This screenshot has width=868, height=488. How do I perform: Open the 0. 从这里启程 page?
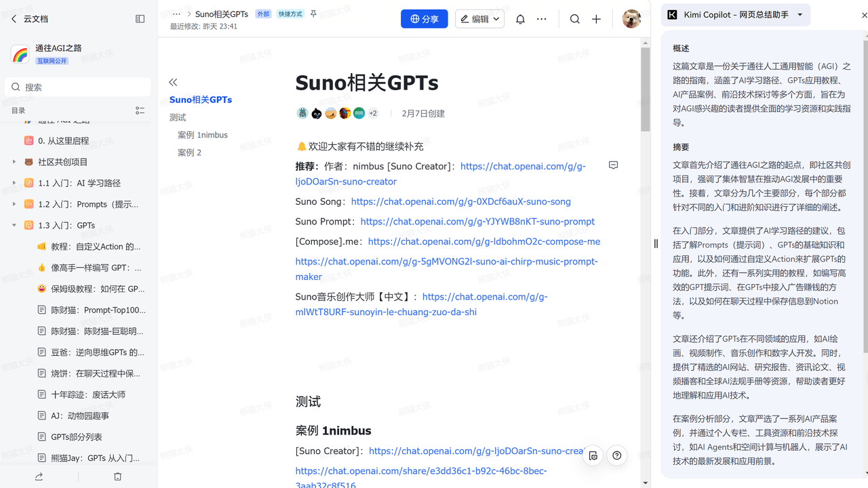[x=63, y=141]
